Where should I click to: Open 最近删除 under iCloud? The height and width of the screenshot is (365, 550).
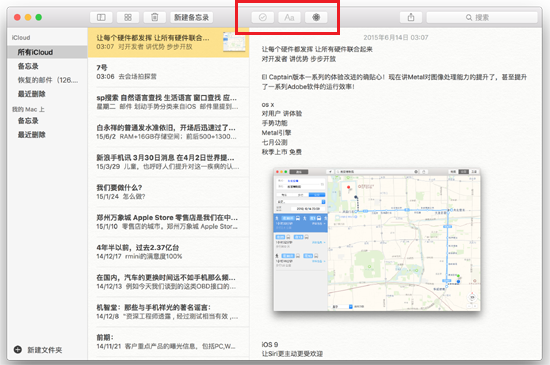coord(47,94)
